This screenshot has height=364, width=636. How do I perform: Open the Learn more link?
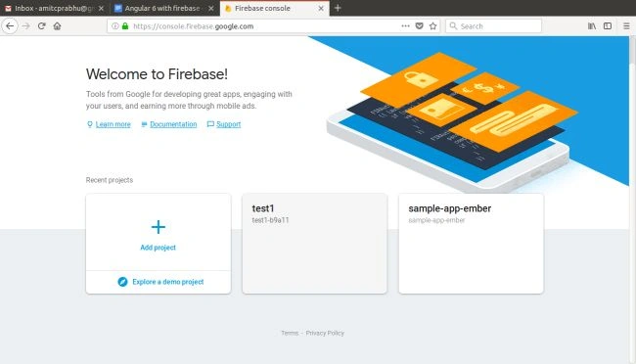pyautogui.click(x=114, y=124)
